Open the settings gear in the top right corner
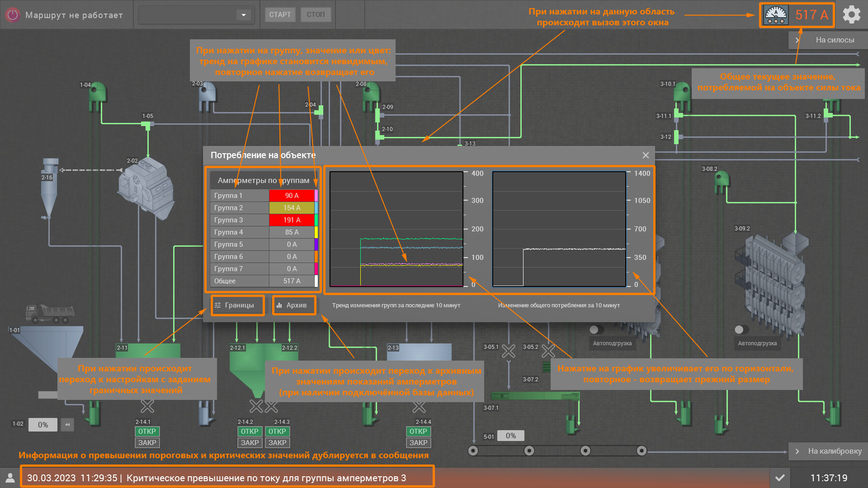Viewport: 868px width, 488px height. 852,15
